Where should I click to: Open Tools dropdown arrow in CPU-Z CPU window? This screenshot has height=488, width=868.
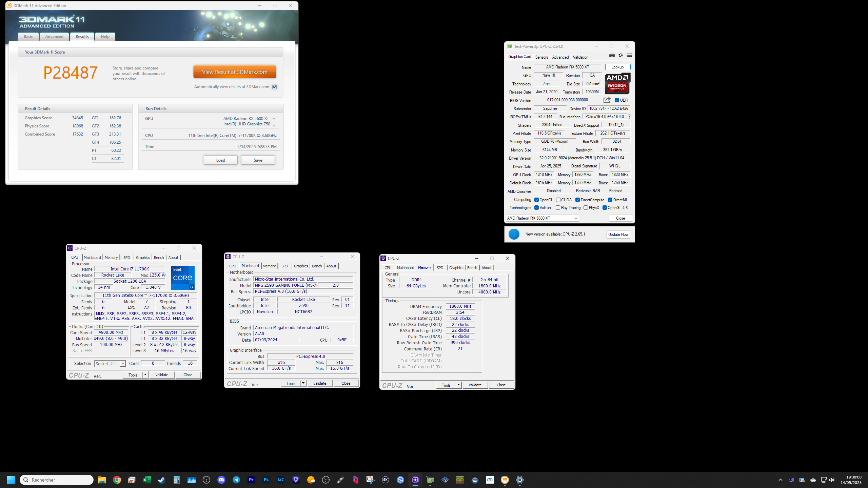pos(145,375)
